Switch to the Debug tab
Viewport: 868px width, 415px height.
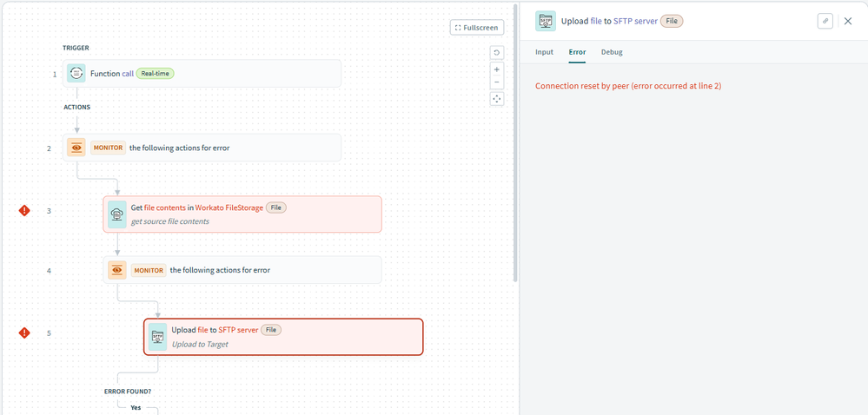(x=612, y=52)
